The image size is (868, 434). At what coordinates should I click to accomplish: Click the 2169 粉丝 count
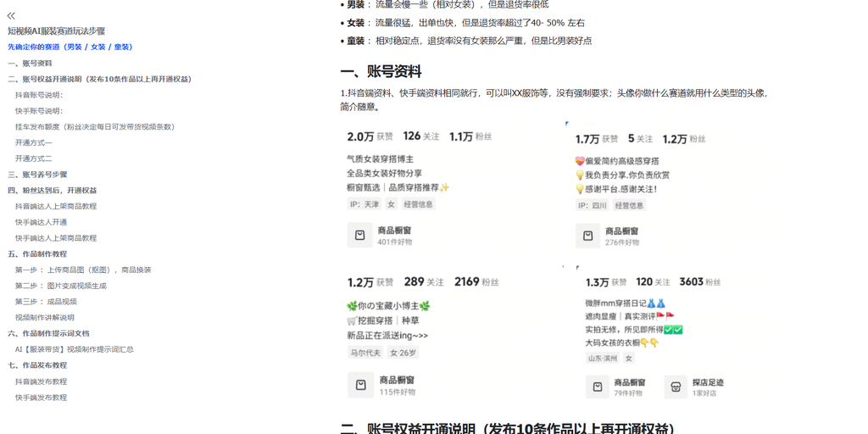pos(476,281)
